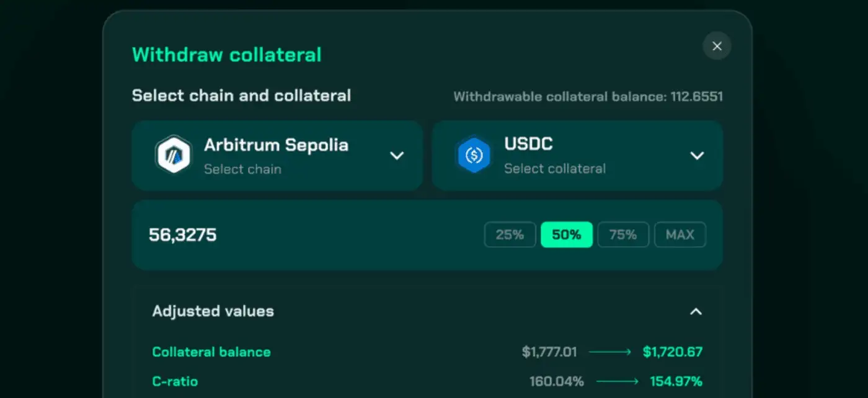This screenshot has width=868, height=398.
Task: Click the arrow between collateral balance values
Action: pos(610,352)
